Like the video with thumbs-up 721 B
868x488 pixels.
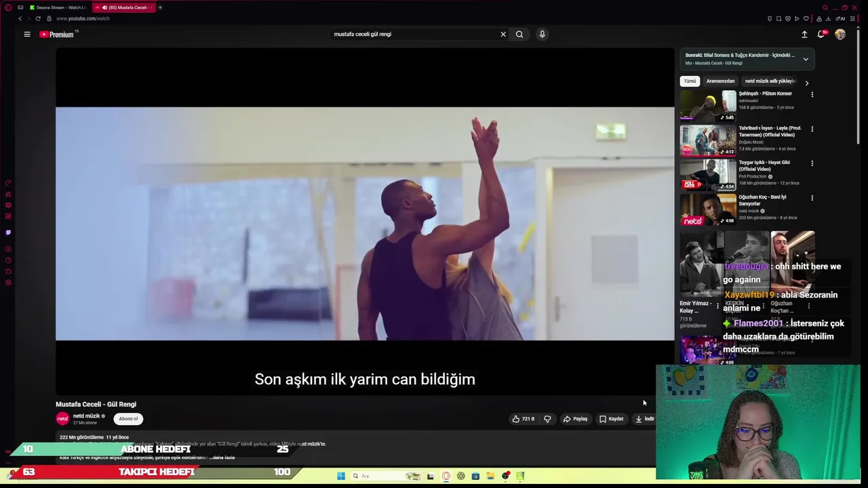point(523,419)
